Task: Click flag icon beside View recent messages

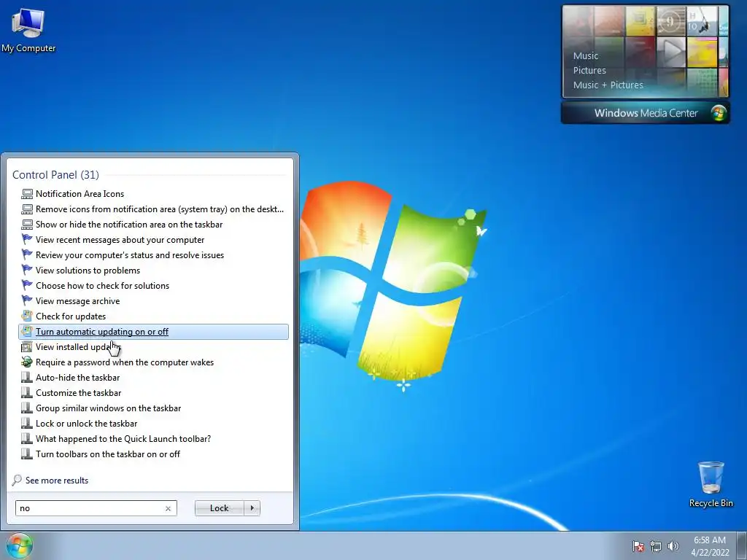Action: (x=27, y=239)
